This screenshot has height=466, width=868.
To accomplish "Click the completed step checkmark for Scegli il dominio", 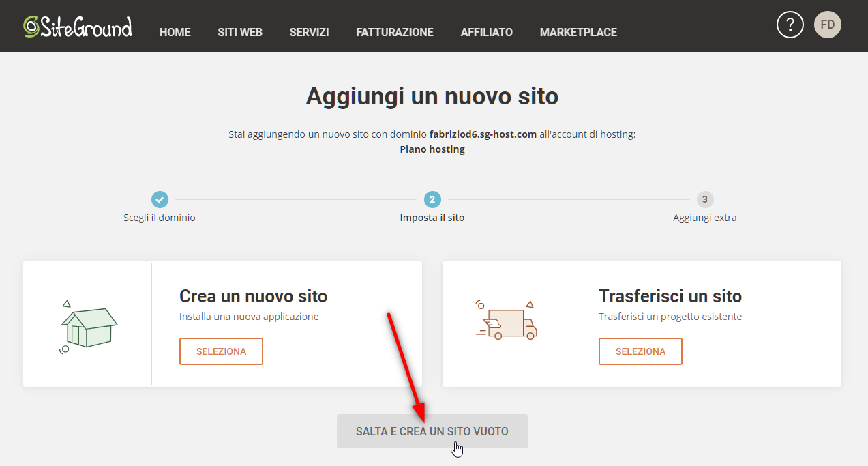I will (x=160, y=199).
